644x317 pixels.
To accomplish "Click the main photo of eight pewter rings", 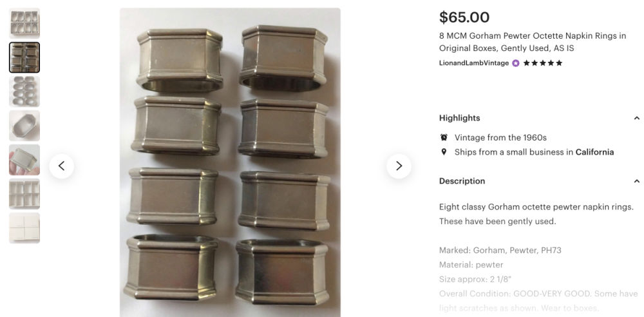I will coord(230,162).
